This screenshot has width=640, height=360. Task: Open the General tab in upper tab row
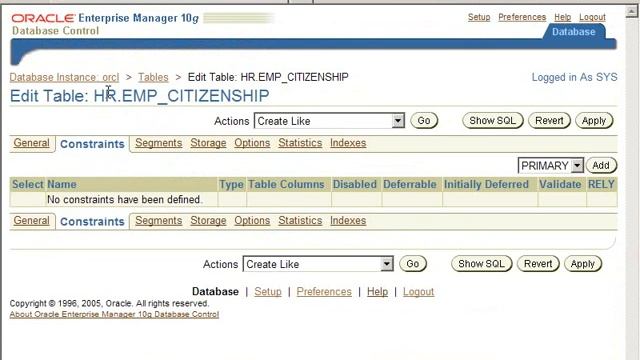click(31, 143)
